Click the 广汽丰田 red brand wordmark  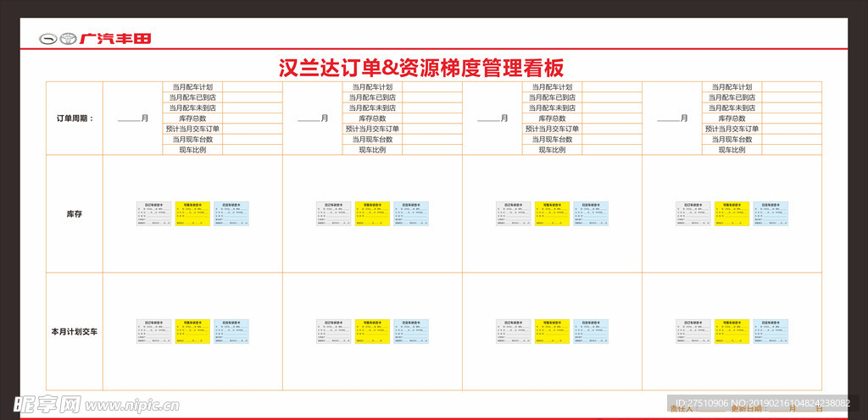[x=115, y=39]
